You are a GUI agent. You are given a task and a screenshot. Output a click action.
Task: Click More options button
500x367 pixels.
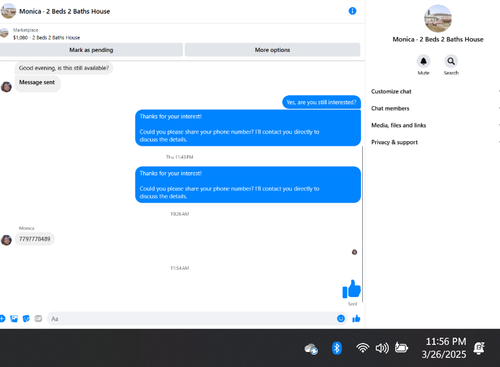click(272, 50)
